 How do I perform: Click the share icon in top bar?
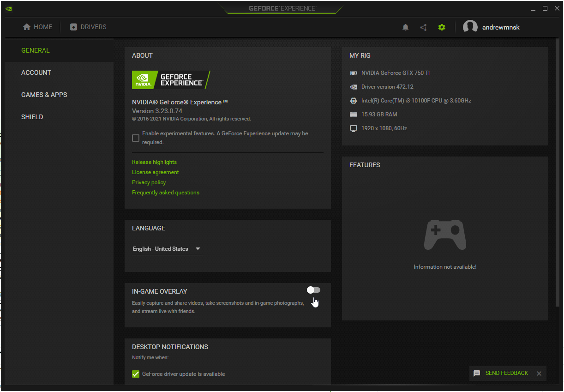(423, 27)
